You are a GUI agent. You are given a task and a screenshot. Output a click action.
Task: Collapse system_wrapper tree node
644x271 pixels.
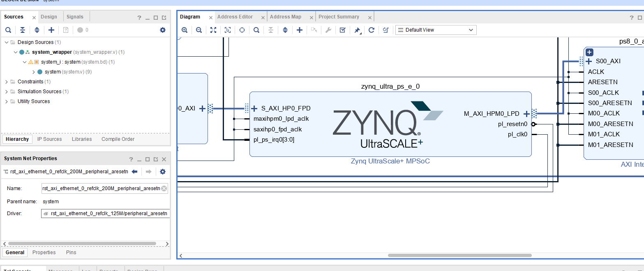point(16,52)
